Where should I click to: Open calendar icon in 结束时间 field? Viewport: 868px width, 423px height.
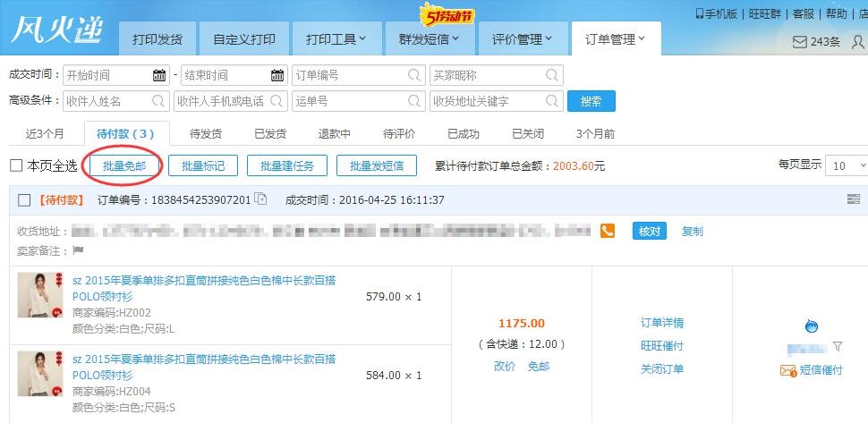[x=277, y=75]
